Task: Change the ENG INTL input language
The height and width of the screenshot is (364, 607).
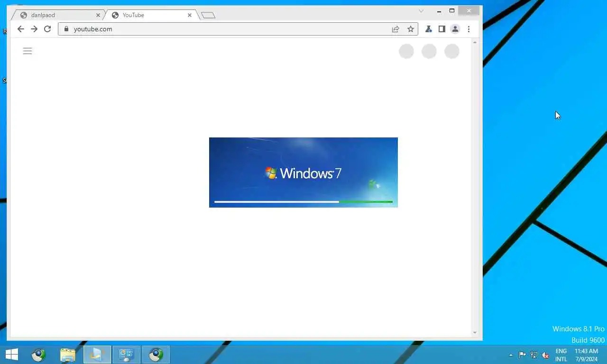Action: (x=561, y=355)
